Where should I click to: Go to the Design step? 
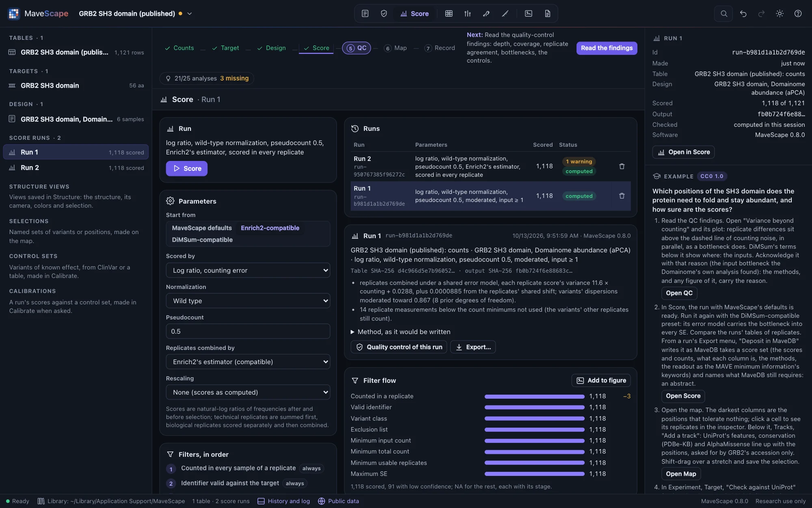click(x=271, y=48)
